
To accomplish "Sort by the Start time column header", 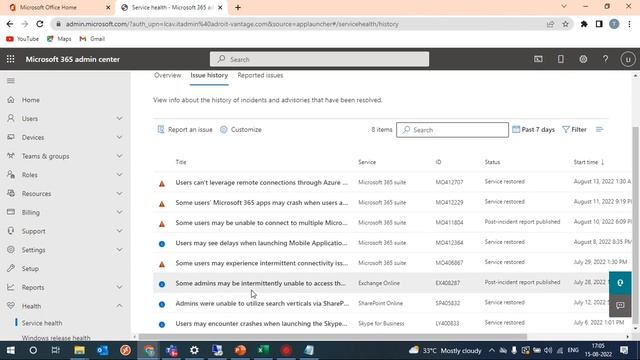I will (x=589, y=162).
